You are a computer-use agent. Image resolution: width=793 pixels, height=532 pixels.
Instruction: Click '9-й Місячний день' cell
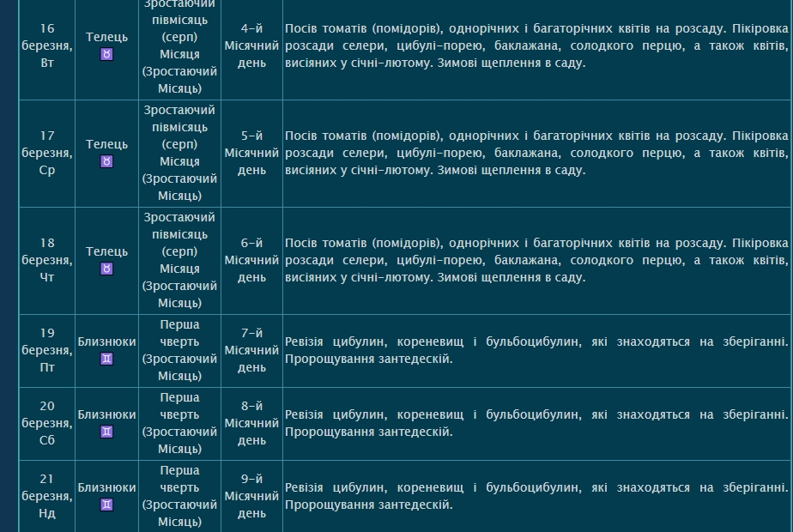pyautogui.click(x=251, y=496)
